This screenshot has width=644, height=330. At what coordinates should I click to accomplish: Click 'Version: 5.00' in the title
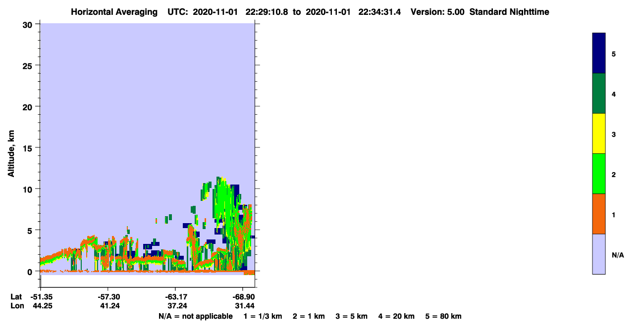[437, 12]
